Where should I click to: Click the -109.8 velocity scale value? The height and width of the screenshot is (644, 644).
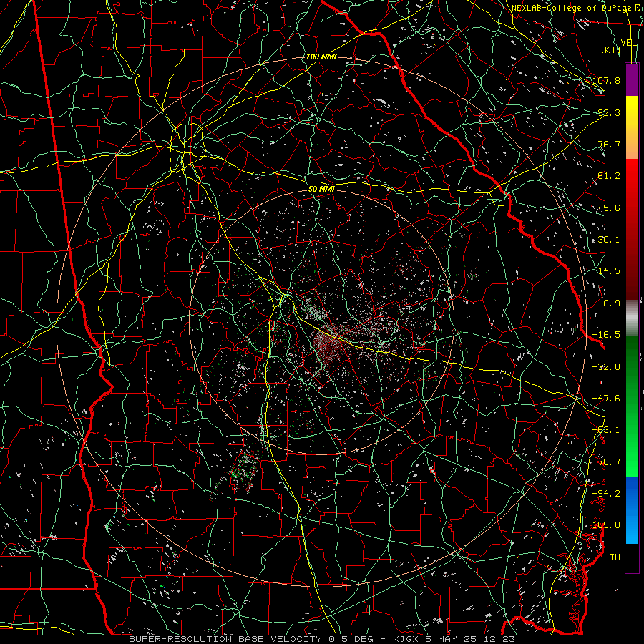[605, 525]
